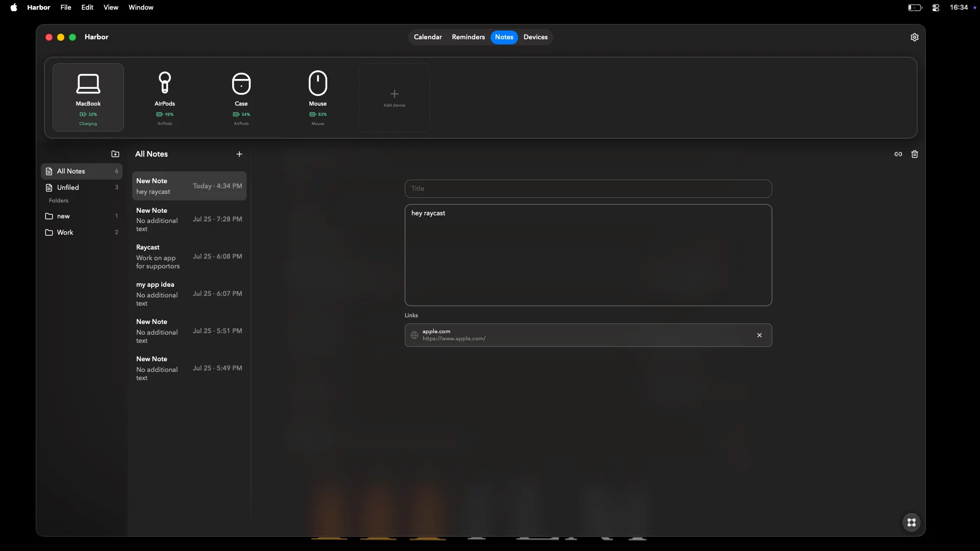Click the AirPods 98% battery indicator
The height and width of the screenshot is (551, 980).
(165, 114)
